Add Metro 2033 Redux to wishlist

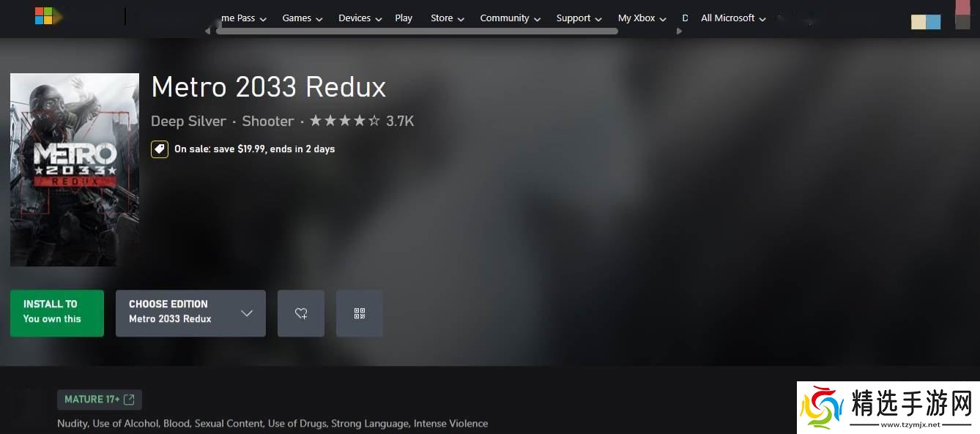pos(301,313)
